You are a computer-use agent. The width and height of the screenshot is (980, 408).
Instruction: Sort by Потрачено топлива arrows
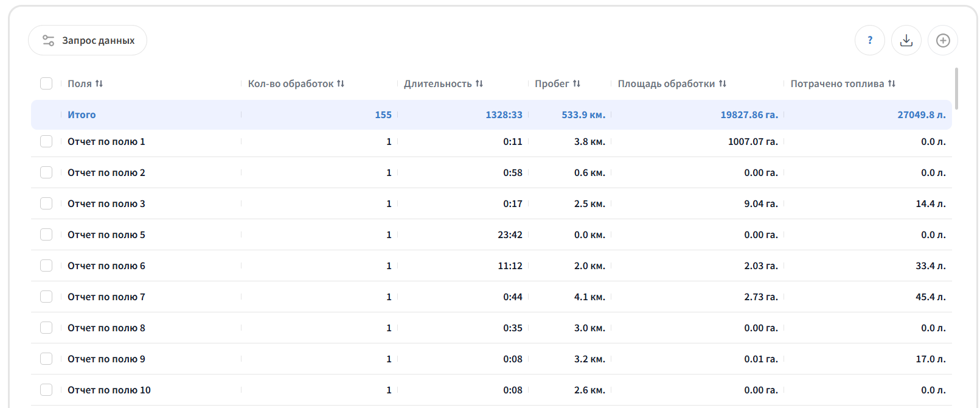[x=892, y=83]
